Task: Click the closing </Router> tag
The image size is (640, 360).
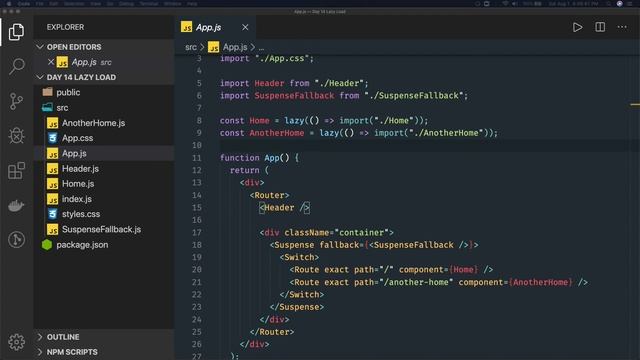Action: [x=272, y=332]
